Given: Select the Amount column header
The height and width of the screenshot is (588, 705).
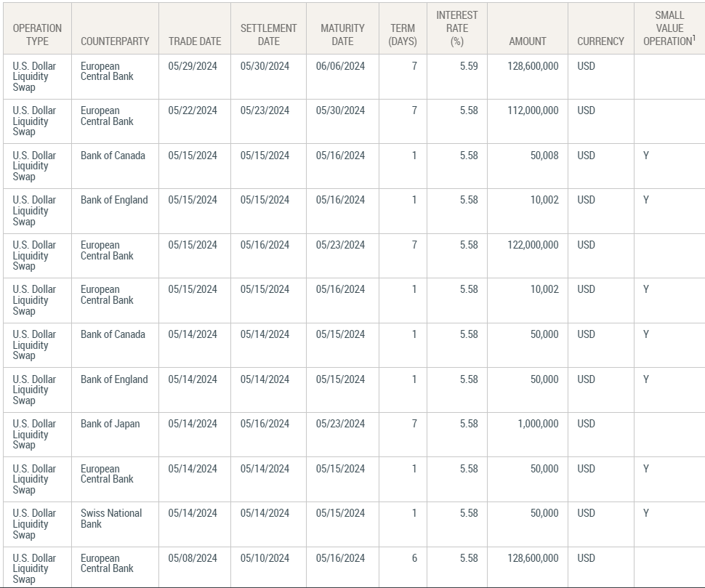Looking at the screenshot, I should [528, 41].
